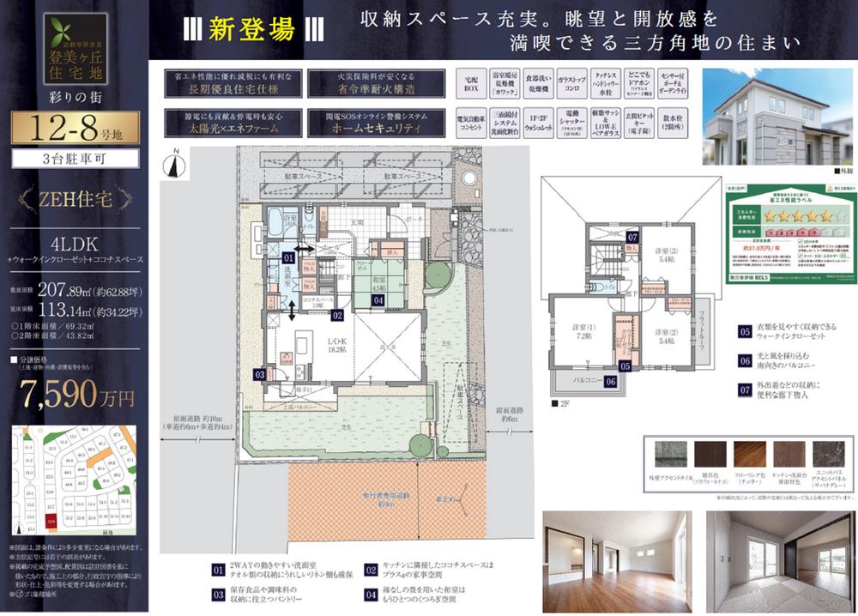This screenshot has width=858, height=616.
Task: Click the 食器洗い乾燥機 feature box
Action: pos(539,84)
